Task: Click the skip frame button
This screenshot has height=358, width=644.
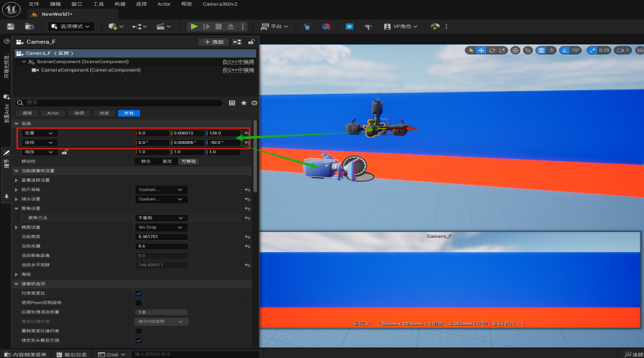Action: coord(207,26)
